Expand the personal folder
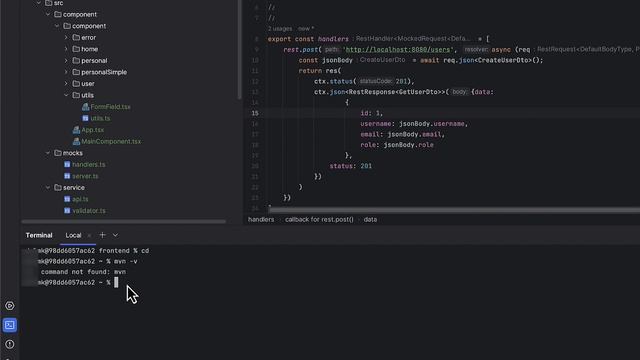Image resolution: width=640 pixels, height=360 pixels. (x=66, y=60)
